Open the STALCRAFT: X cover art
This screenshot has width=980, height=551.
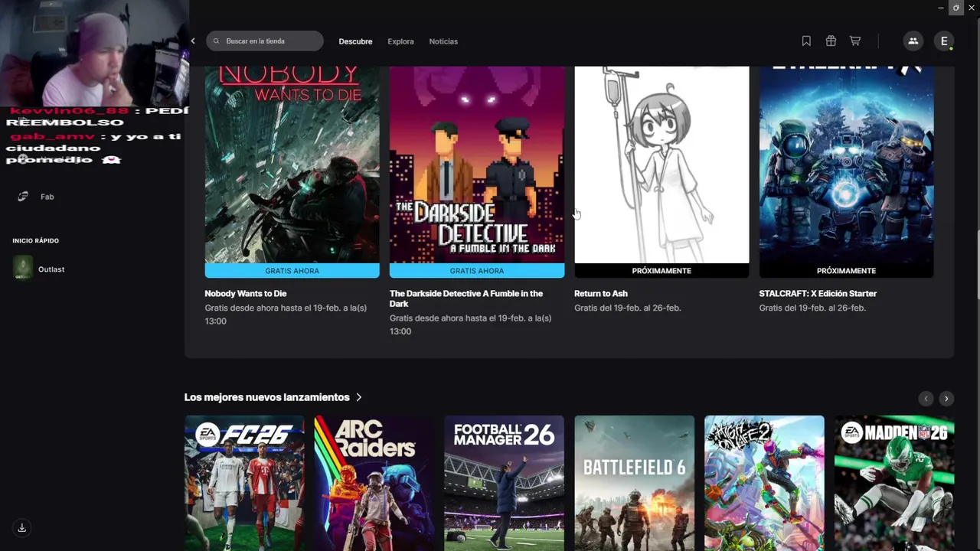pyautogui.click(x=846, y=165)
